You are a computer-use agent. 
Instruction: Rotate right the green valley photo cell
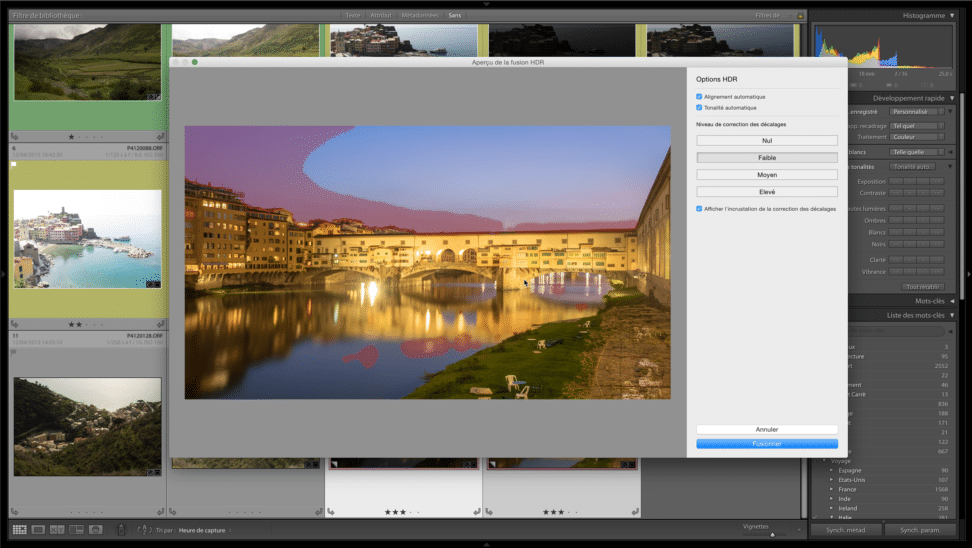click(161, 136)
